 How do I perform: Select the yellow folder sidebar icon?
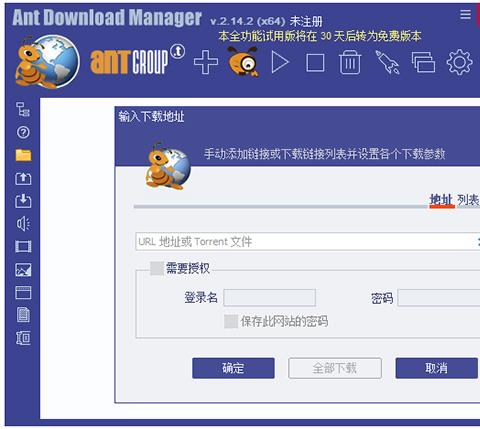click(x=23, y=155)
